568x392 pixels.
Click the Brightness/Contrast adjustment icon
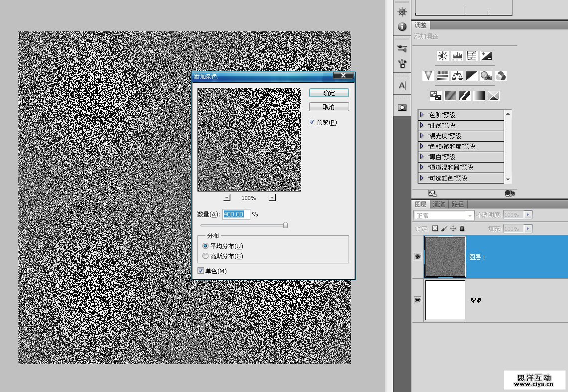tap(442, 56)
